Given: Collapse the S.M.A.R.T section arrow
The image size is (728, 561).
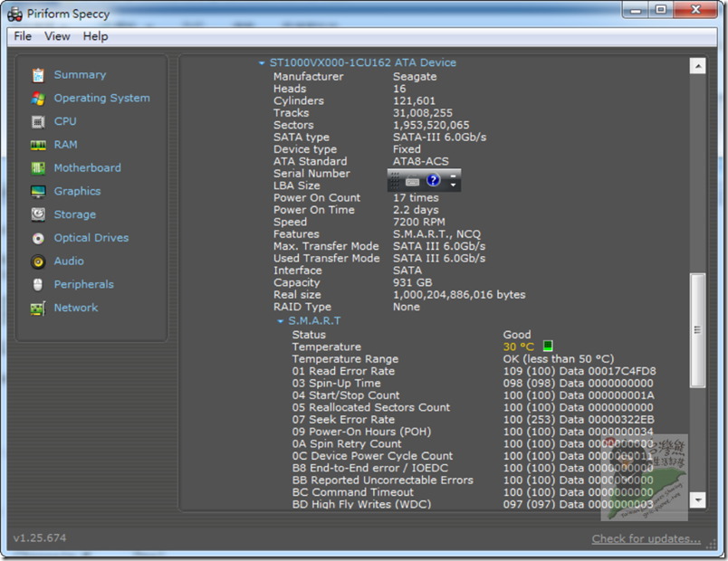Looking at the screenshot, I should [x=281, y=320].
